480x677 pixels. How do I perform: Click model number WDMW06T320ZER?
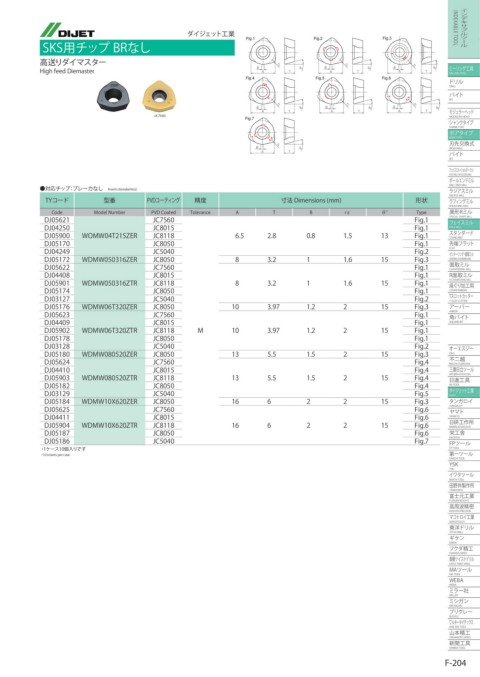click(110, 307)
